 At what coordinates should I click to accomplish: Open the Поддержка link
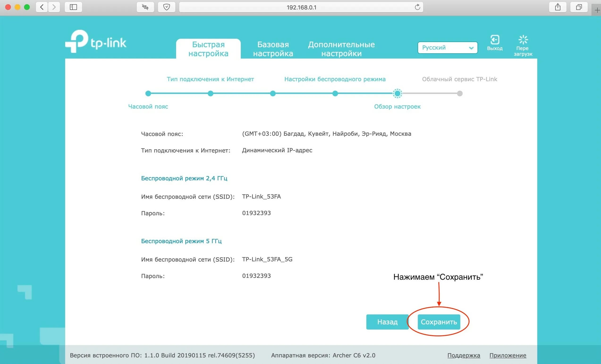click(x=463, y=355)
